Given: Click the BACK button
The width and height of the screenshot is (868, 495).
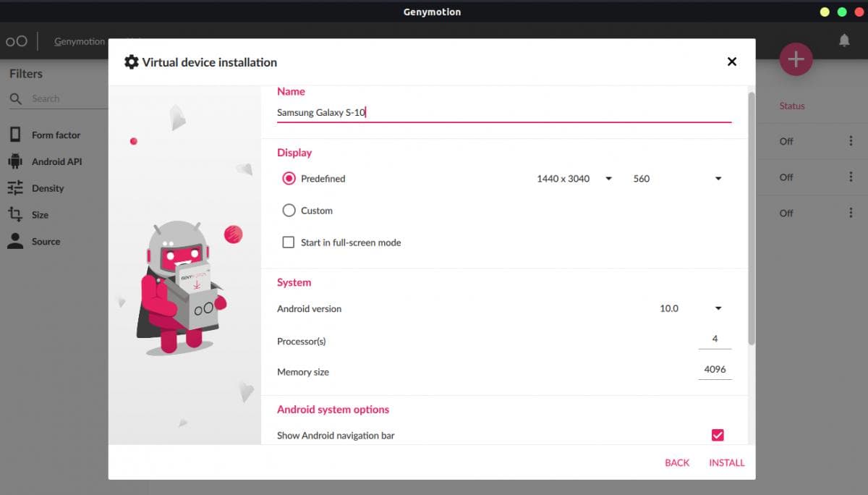Looking at the screenshot, I should point(677,462).
